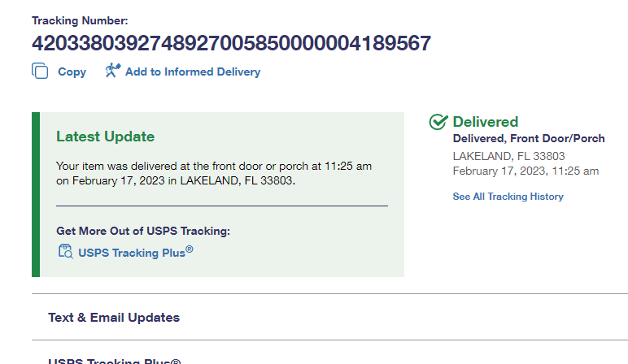Image resolution: width=628 pixels, height=364 pixels.
Task: Click the "Copy" text link
Action: [72, 71]
